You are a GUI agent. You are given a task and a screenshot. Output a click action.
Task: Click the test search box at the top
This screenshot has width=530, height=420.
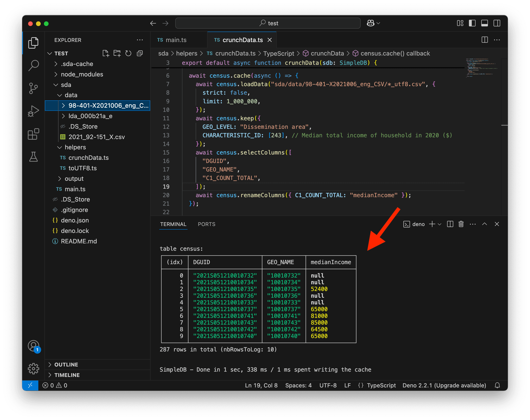[x=268, y=23]
